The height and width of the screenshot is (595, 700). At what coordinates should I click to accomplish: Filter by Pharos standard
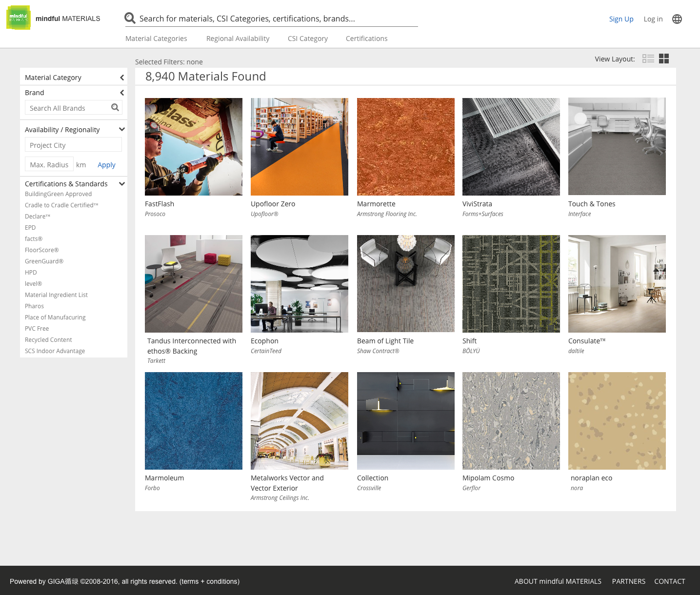(34, 306)
